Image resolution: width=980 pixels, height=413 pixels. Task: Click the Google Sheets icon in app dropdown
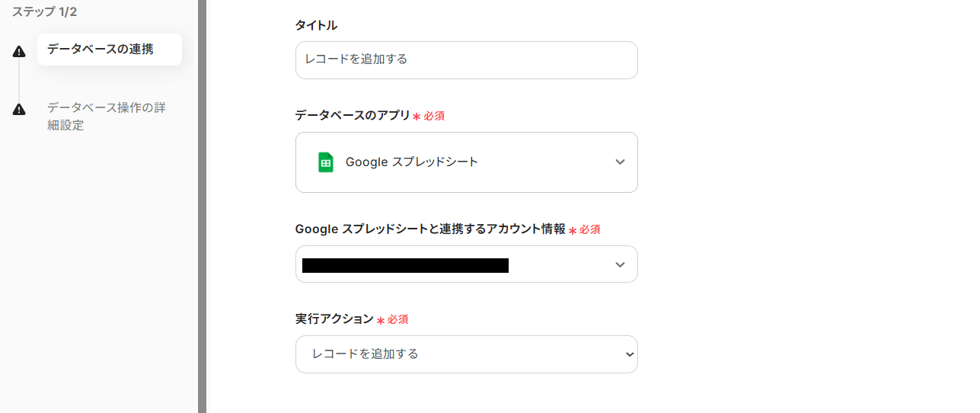(326, 162)
